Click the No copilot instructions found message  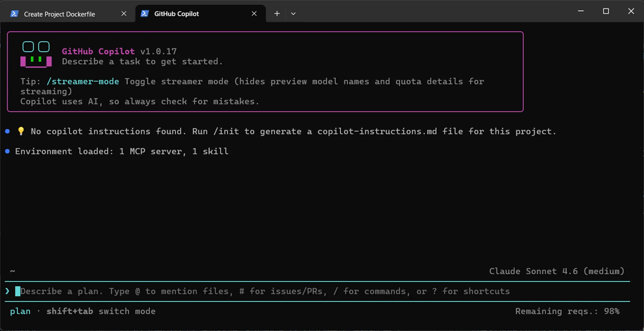click(x=293, y=131)
